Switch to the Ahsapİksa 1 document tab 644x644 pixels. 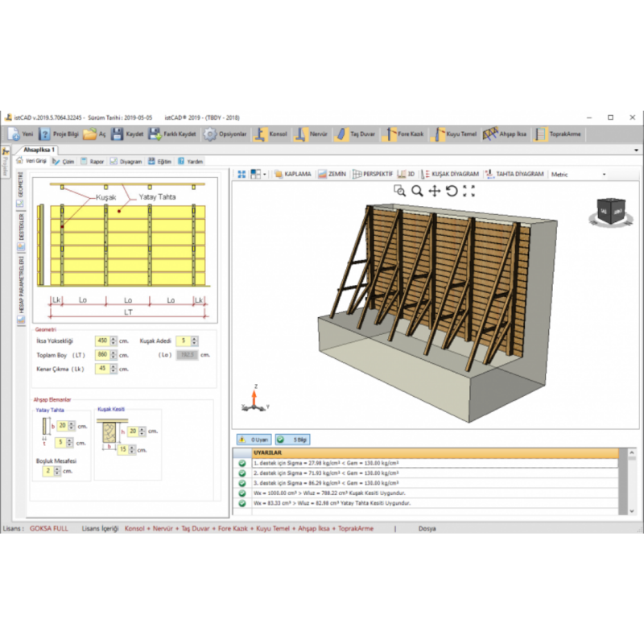click(x=39, y=150)
